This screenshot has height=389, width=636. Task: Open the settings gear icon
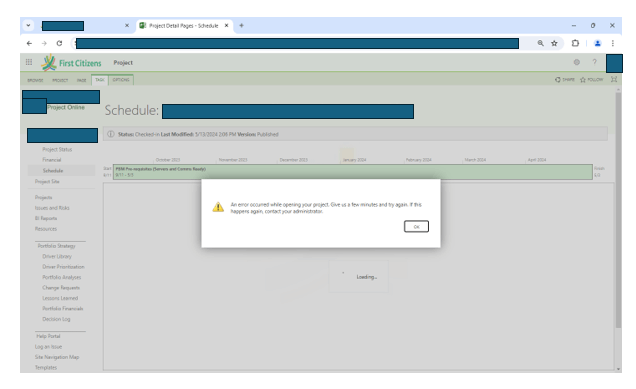coord(576,62)
